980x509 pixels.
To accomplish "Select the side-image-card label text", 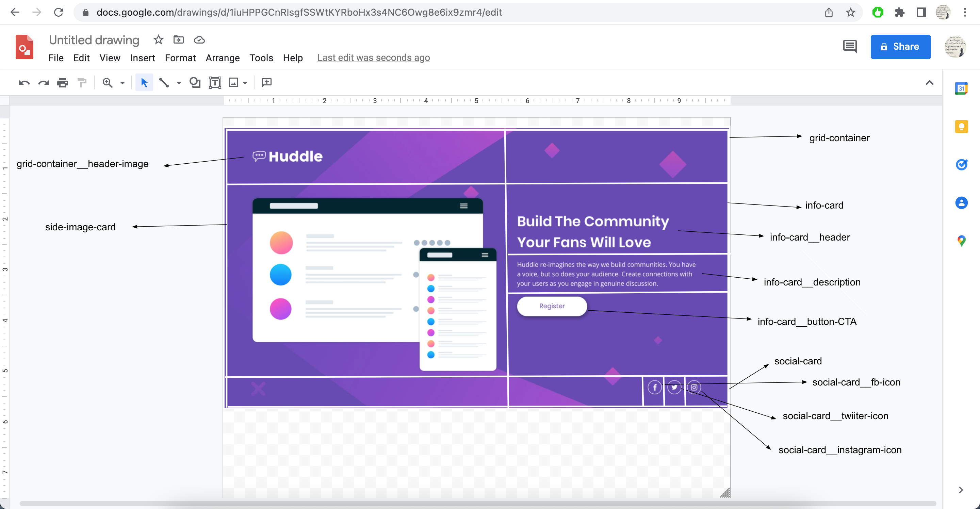I will [x=80, y=227].
